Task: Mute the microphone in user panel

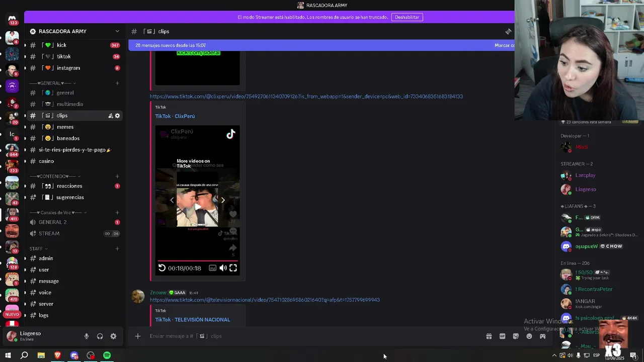Action: (x=87, y=336)
